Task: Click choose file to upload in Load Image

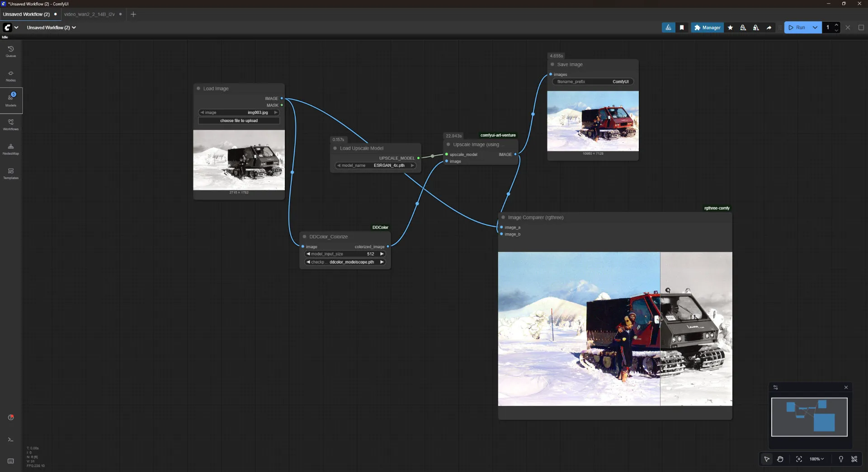Action: (239, 121)
